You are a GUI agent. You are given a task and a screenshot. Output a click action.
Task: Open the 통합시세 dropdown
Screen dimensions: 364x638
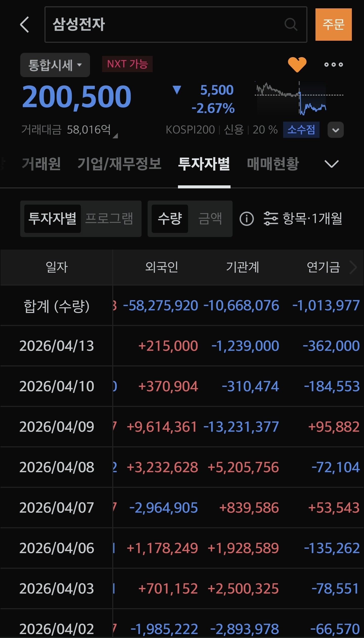point(55,65)
